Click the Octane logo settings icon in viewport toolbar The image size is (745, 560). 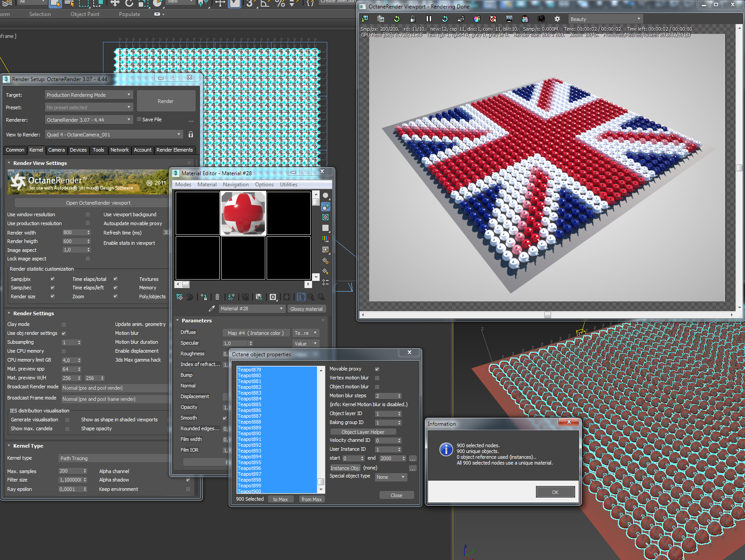557,19
